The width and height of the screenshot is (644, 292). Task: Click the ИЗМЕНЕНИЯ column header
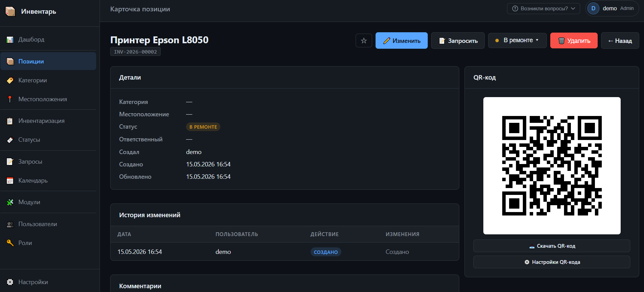[402, 234]
